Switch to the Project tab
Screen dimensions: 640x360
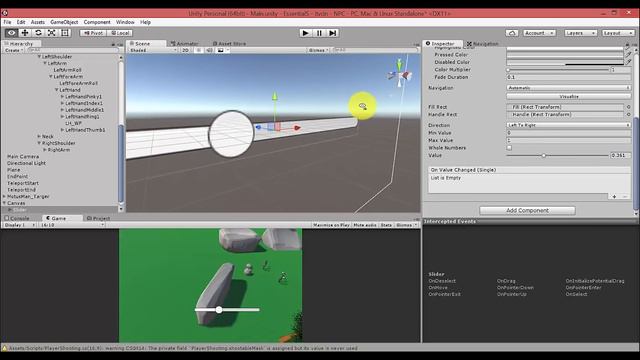99,218
